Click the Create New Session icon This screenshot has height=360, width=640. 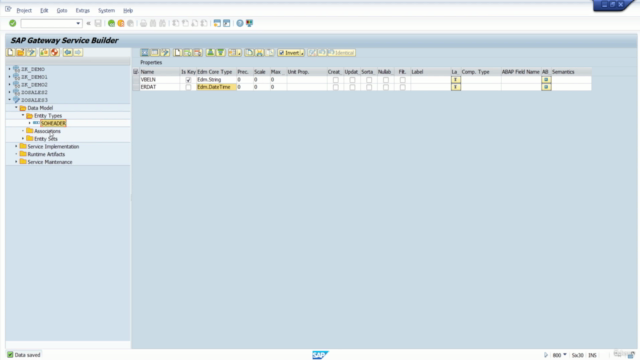tap(217, 23)
